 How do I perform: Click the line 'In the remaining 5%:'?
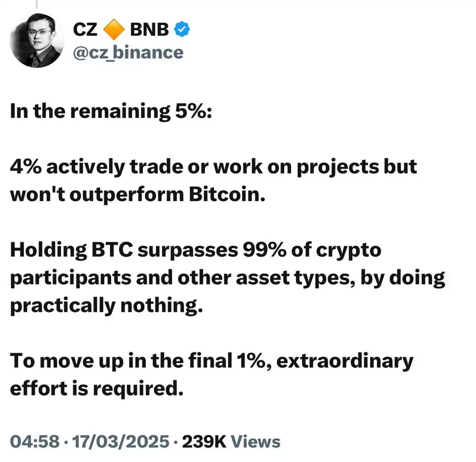click(x=111, y=111)
